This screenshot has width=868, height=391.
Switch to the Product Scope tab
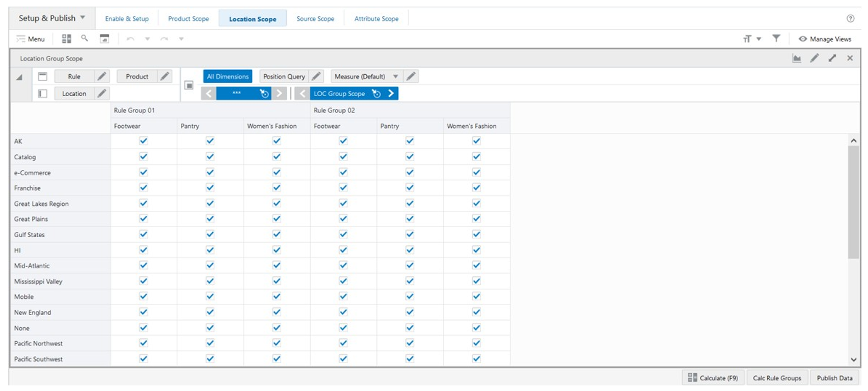tap(188, 19)
